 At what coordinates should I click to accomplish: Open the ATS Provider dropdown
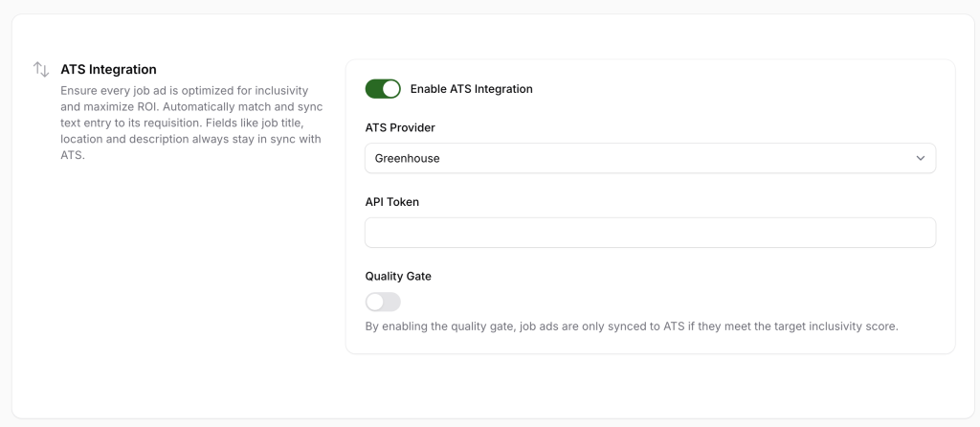click(650, 158)
